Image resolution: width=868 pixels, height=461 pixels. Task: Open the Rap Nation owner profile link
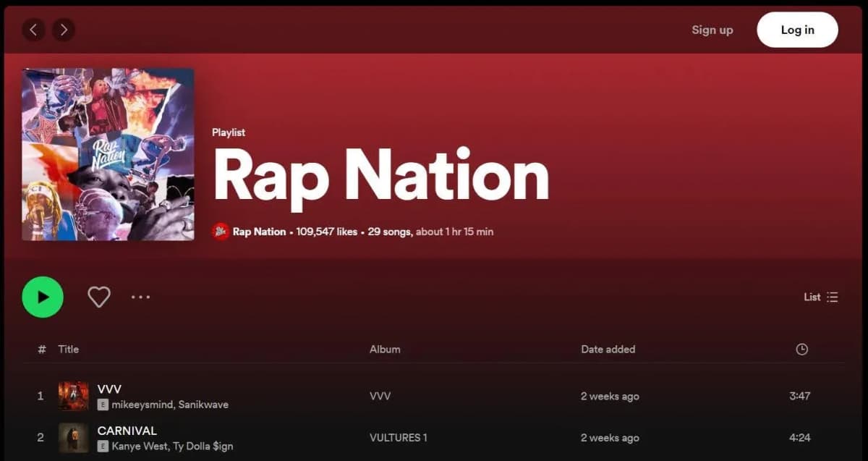coord(259,232)
